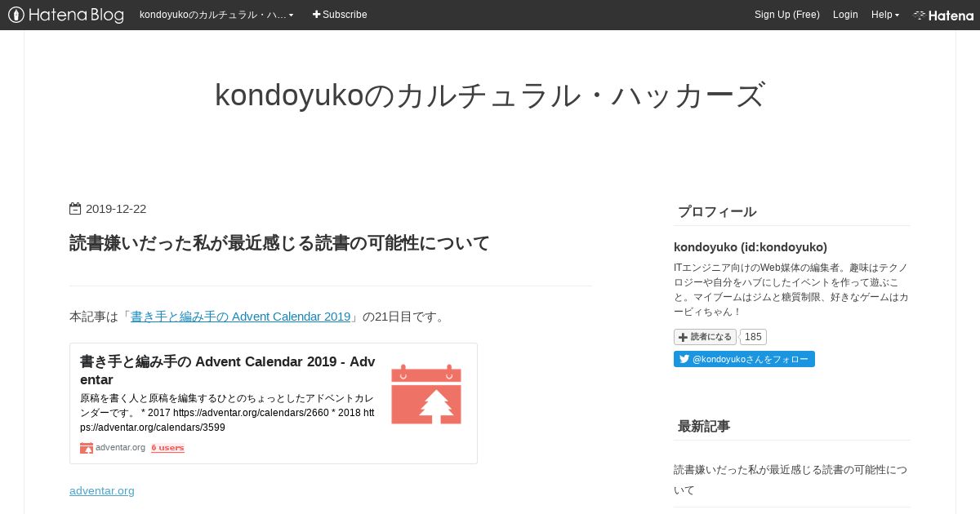Viewport: 980px width, 514px height.
Task: Open the 書き手と編み手の Advent Calendar 2019 inline link
Action: pyautogui.click(x=240, y=317)
